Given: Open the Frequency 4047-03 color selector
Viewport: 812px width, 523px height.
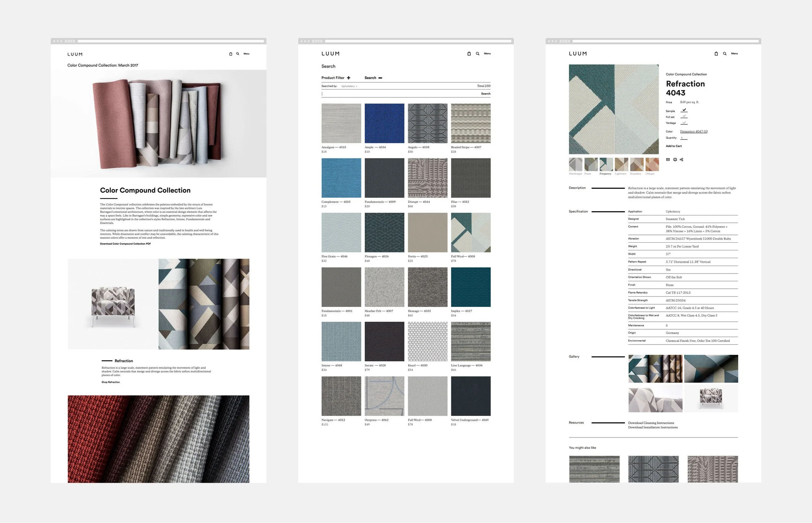Looking at the screenshot, I should pyautogui.click(x=693, y=131).
